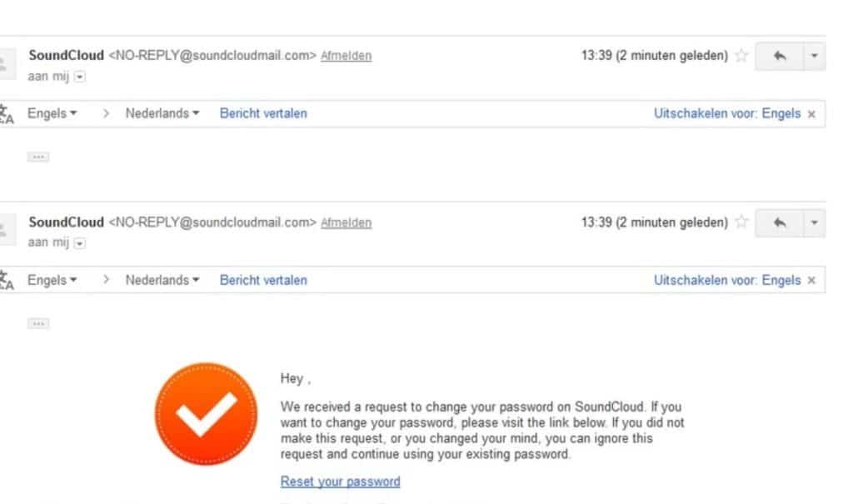Click the orange checkmark SoundCloud badge
853x504 pixels.
(x=207, y=414)
